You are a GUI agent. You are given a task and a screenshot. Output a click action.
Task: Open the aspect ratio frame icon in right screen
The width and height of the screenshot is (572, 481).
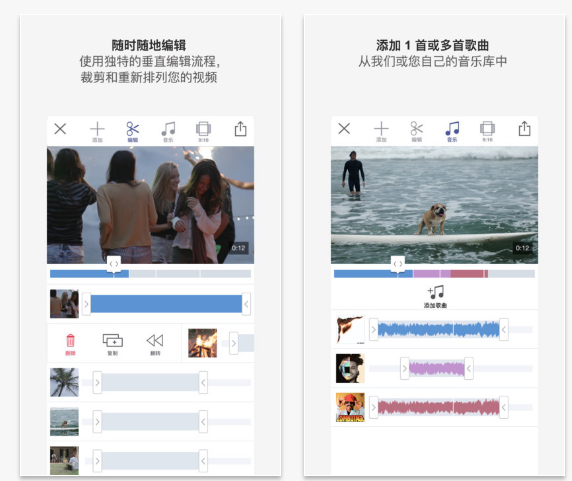click(x=487, y=131)
